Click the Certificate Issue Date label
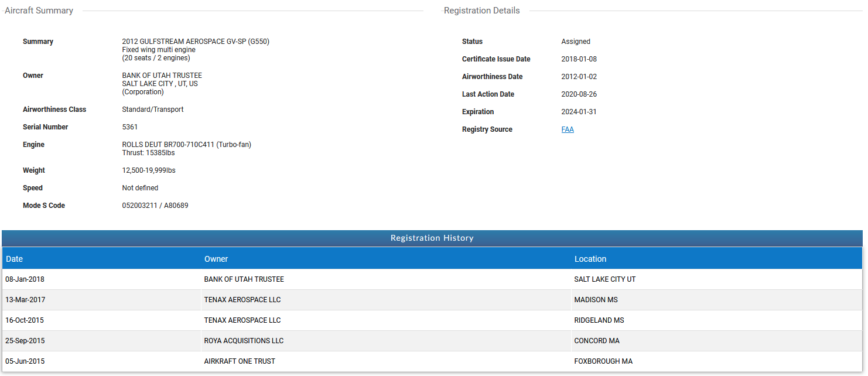The image size is (868, 376). 496,59
